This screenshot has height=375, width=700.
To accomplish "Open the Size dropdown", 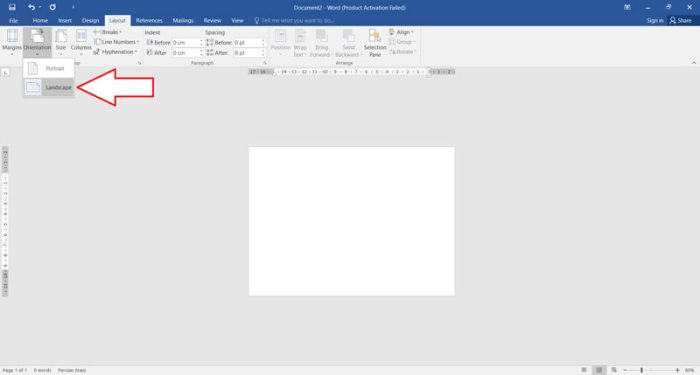I will pyautogui.click(x=61, y=42).
